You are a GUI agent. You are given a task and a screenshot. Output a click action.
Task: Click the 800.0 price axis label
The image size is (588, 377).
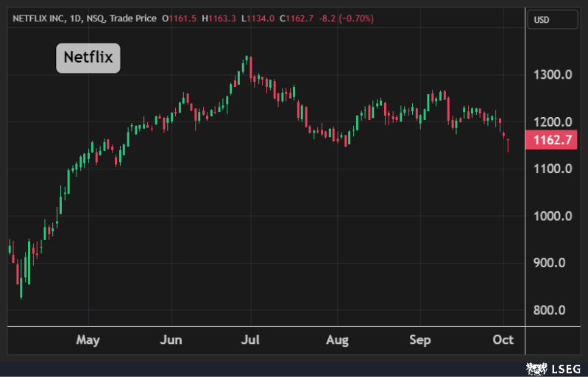coord(551,310)
